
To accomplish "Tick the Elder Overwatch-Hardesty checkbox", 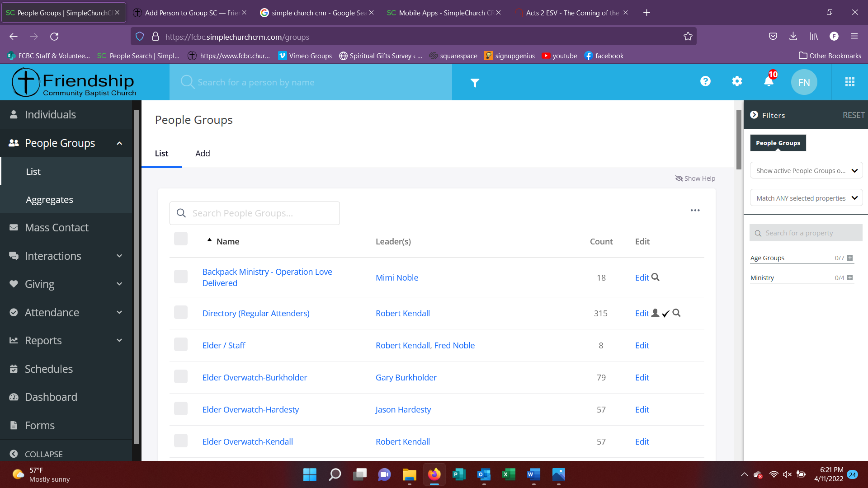I will tap(181, 409).
